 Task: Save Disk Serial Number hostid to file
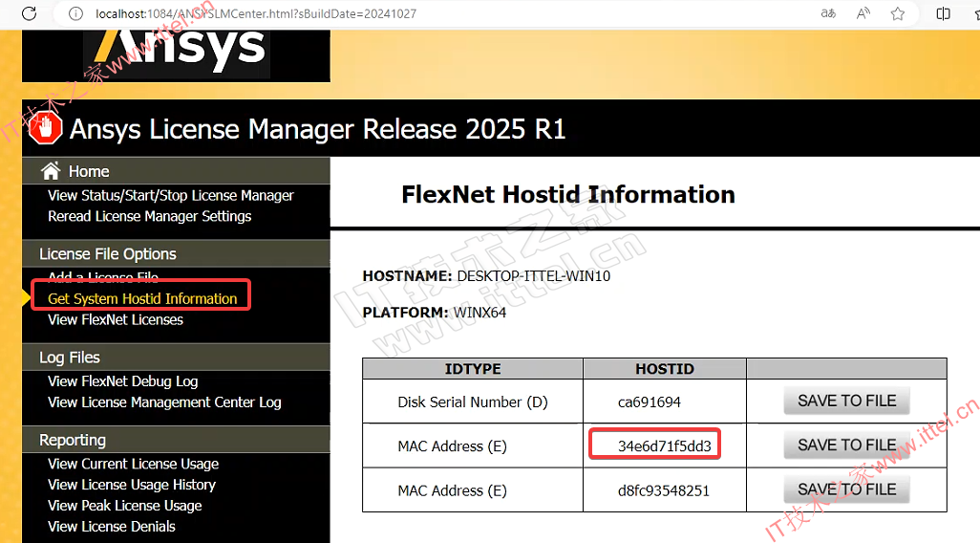pos(847,401)
